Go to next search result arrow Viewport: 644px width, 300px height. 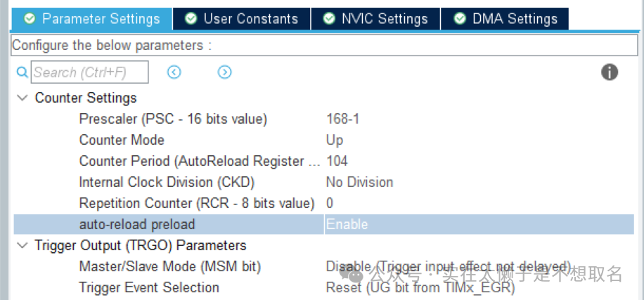coord(225,72)
